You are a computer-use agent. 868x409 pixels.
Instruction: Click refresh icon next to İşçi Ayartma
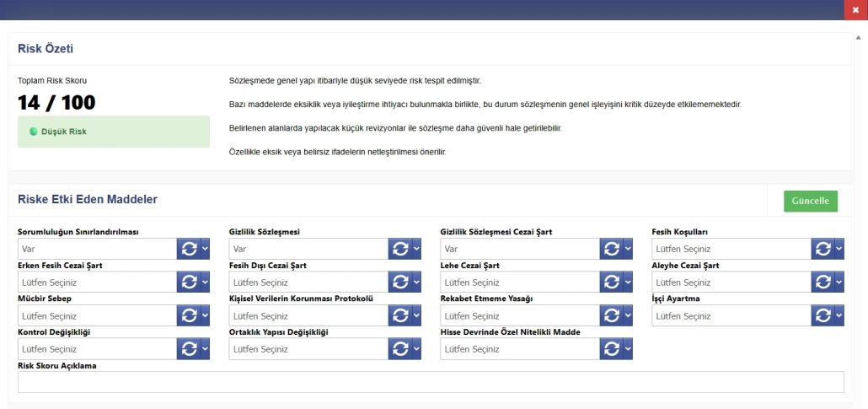click(823, 316)
